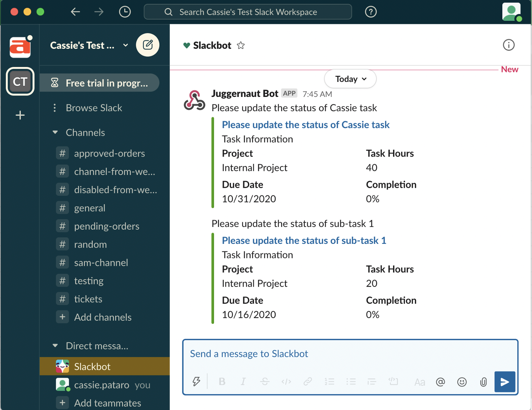Open the history clock icon

pyautogui.click(x=125, y=12)
